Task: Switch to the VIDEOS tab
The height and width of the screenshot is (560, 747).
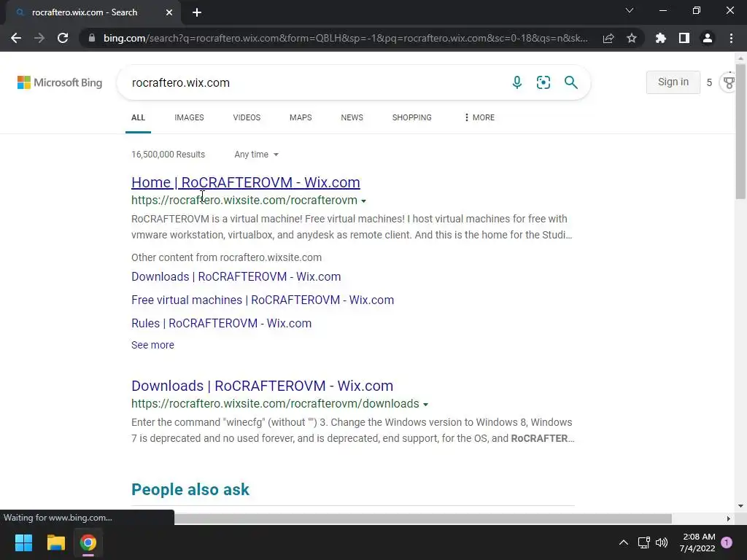Action: click(x=247, y=117)
